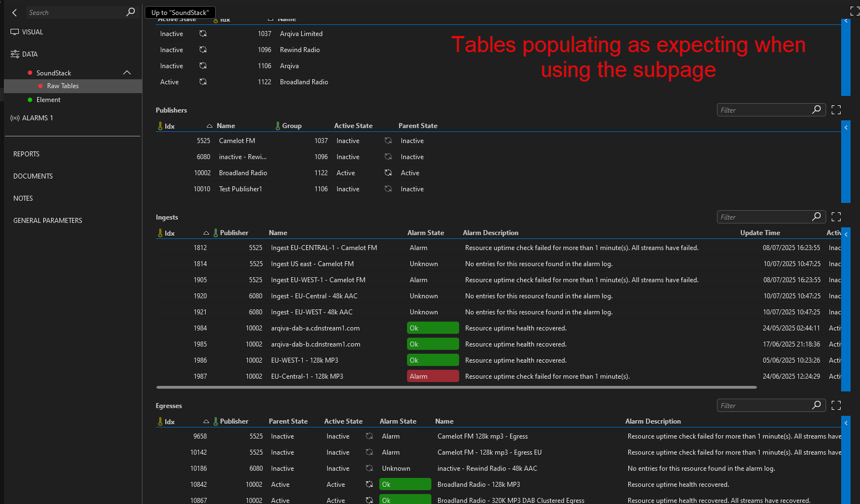Click red Alarm state for EU-Central-1 - 128k MP3
This screenshot has height=504, width=860.
(433, 376)
